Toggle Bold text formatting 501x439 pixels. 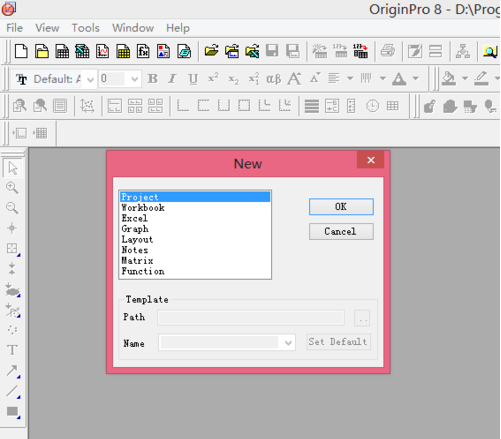[152, 79]
